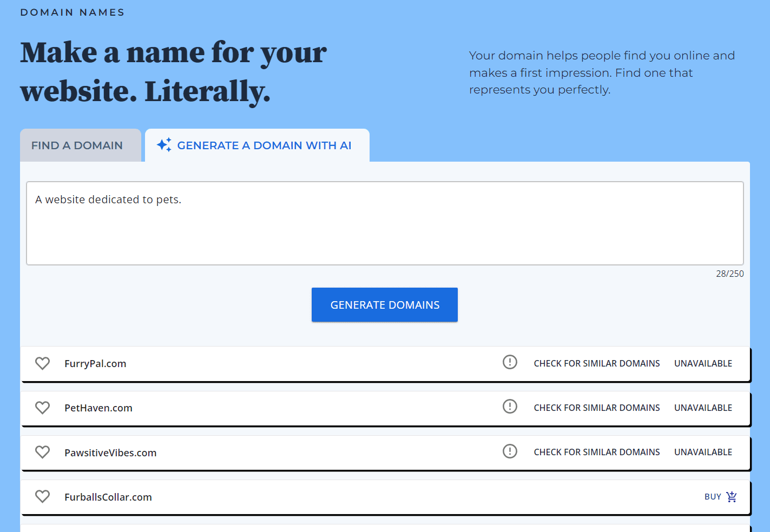Click CHECK FOR SIMILAR DOMAINS beside PetHaven.com

pos(597,407)
